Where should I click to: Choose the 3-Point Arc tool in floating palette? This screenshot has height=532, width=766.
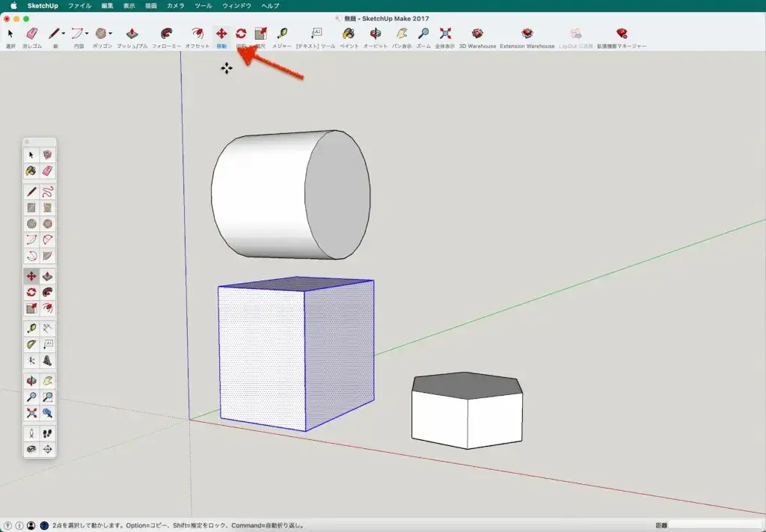(x=31, y=256)
